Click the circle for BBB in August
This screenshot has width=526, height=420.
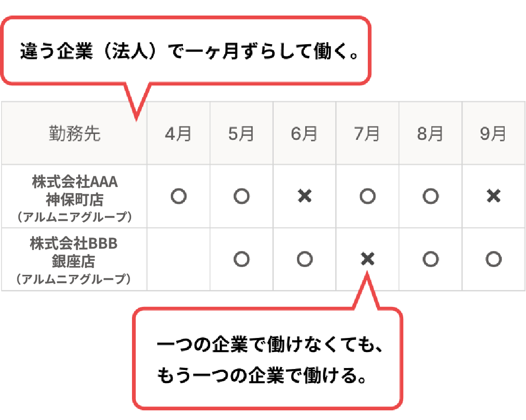coord(431,259)
